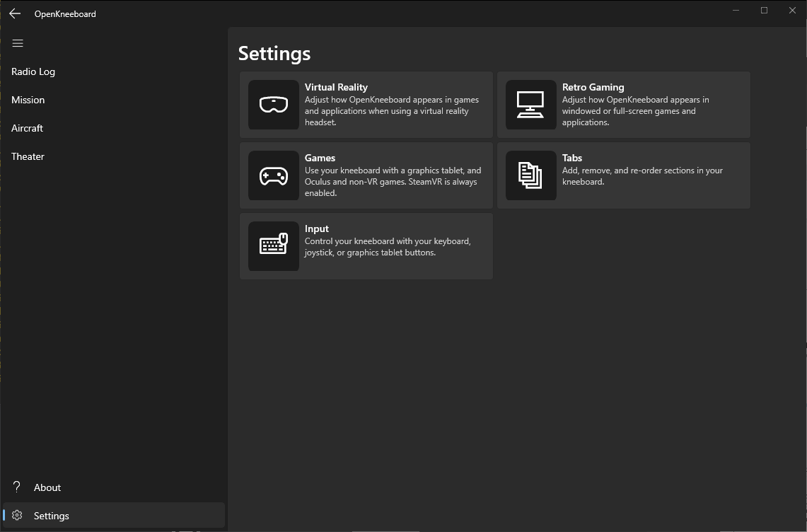Click the Games description text
The width and height of the screenshot is (807, 532).
click(393, 182)
